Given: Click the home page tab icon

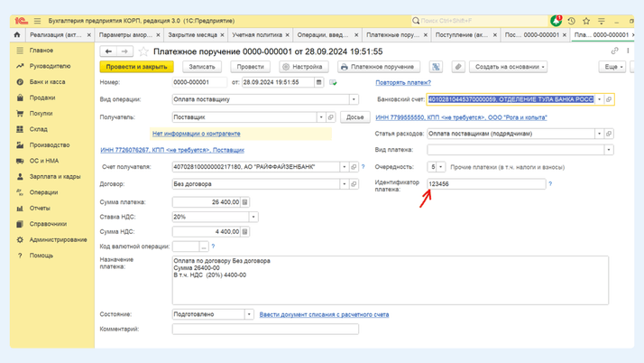Looking at the screenshot, I should (x=17, y=35).
